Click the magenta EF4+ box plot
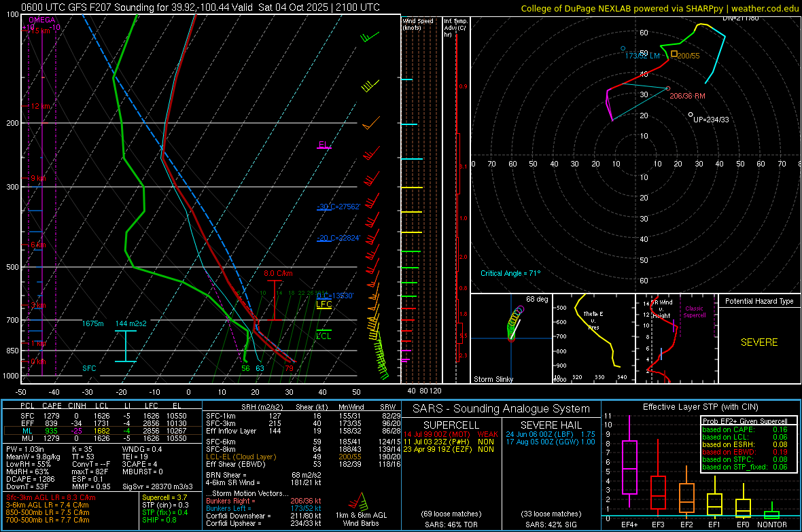Screen dimensions: 802x532 point(629,462)
